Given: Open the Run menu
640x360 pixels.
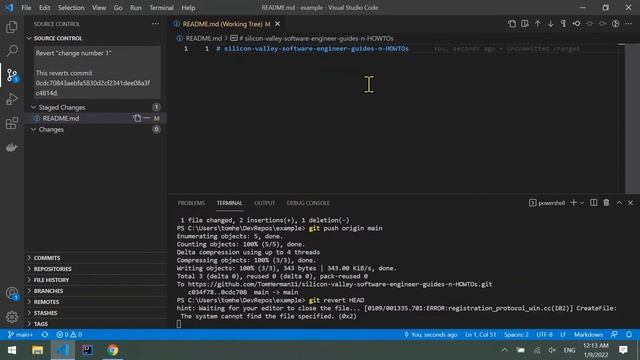Looking at the screenshot, I should [x=136, y=8].
